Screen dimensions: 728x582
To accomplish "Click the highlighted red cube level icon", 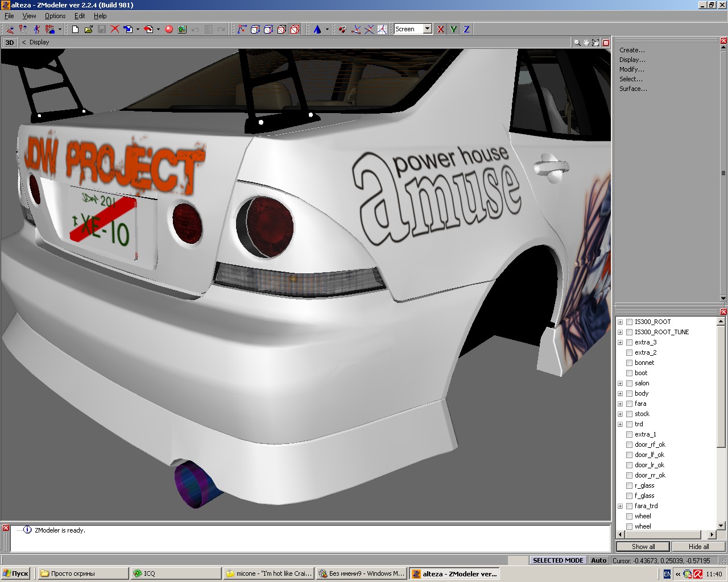I will (295, 29).
